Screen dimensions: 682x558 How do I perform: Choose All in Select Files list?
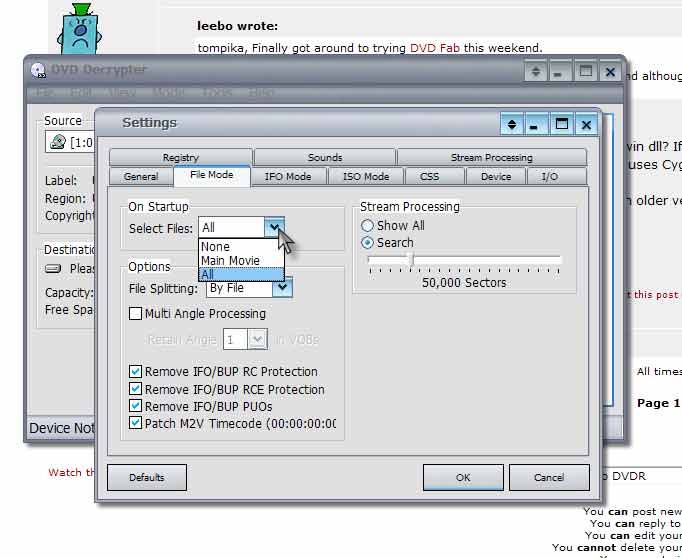[241, 274]
